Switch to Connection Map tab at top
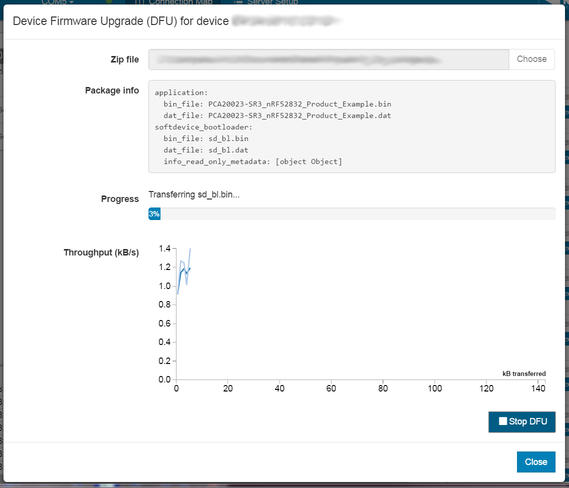 [173, 2]
